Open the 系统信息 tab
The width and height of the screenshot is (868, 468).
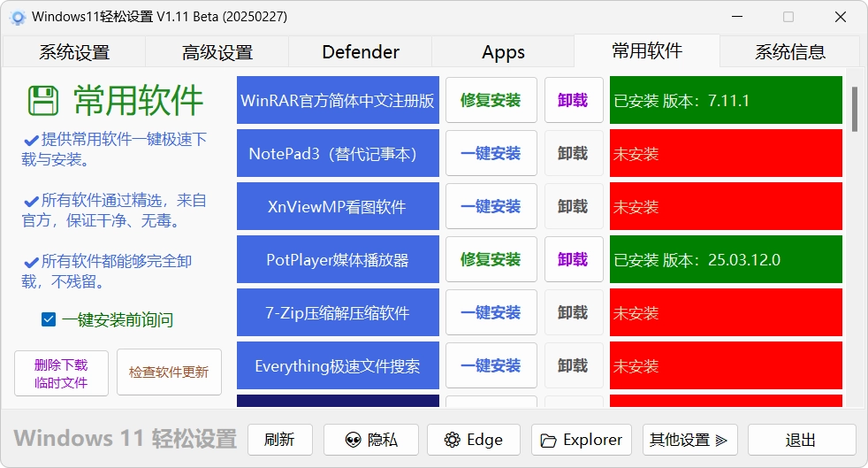(790, 52)
